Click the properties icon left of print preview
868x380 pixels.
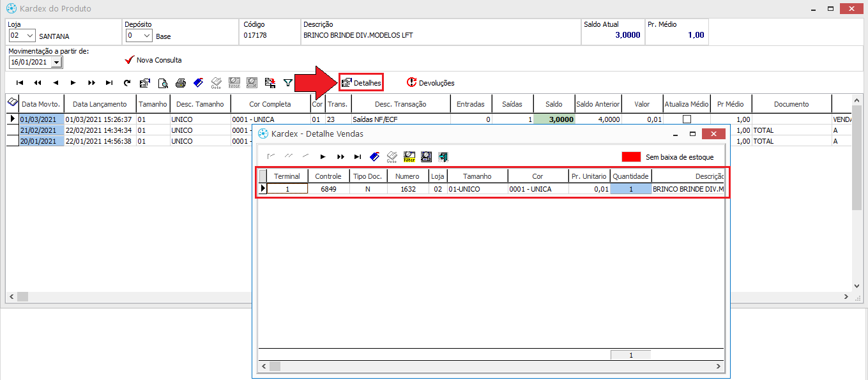[145, 83]
